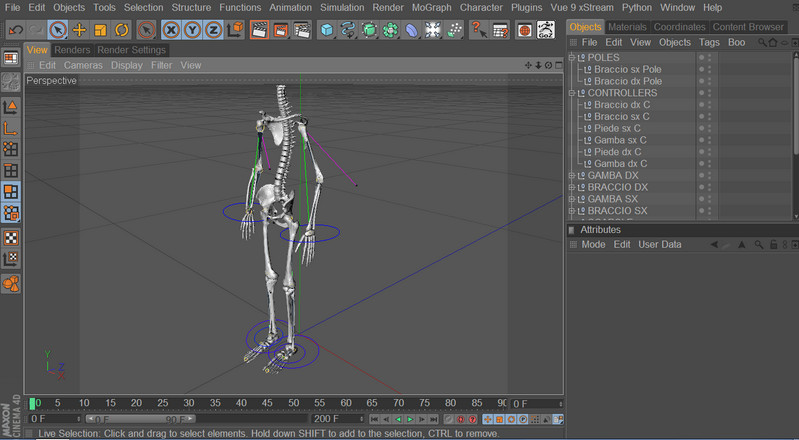This screenshot has width=799, height=440.
Task: Expand the BRACCIO SX group
Action: tap(572, 211)
